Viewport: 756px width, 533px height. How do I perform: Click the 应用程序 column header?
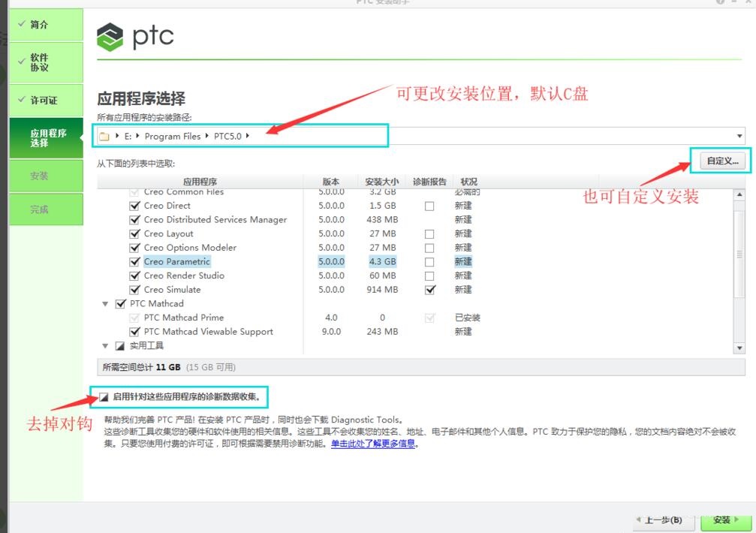(200, 182)
